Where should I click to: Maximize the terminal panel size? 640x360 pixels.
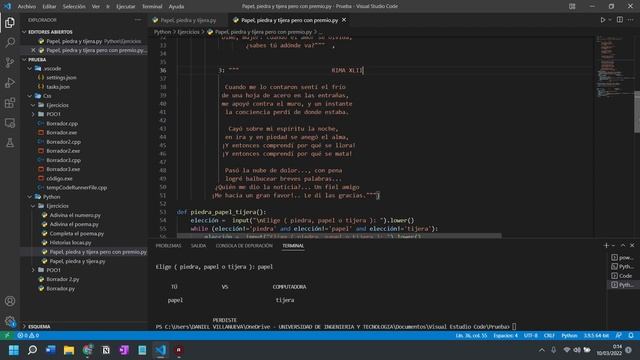(x=623, y=245)
